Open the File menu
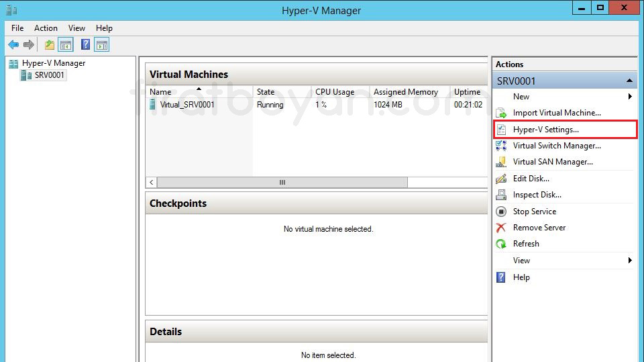Viewport: 644px width, 362px height. [x=17, y=28]
